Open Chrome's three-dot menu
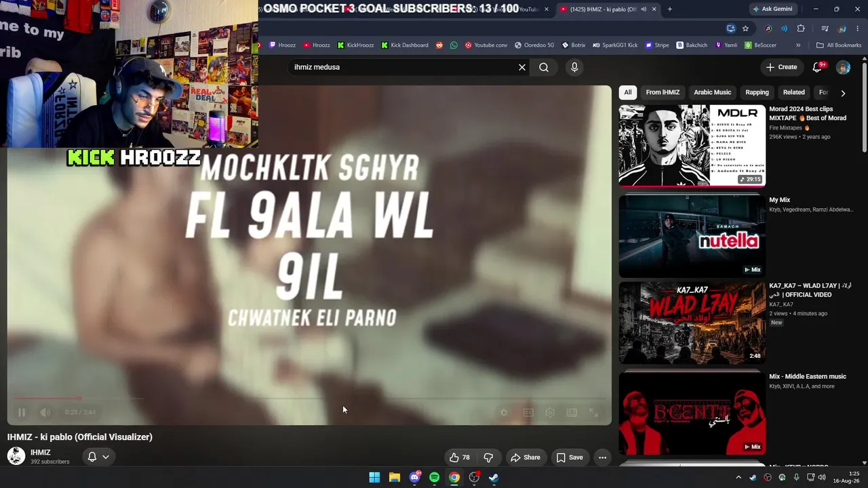The height and width of the screenshot is (488, 868). (858, 28)
